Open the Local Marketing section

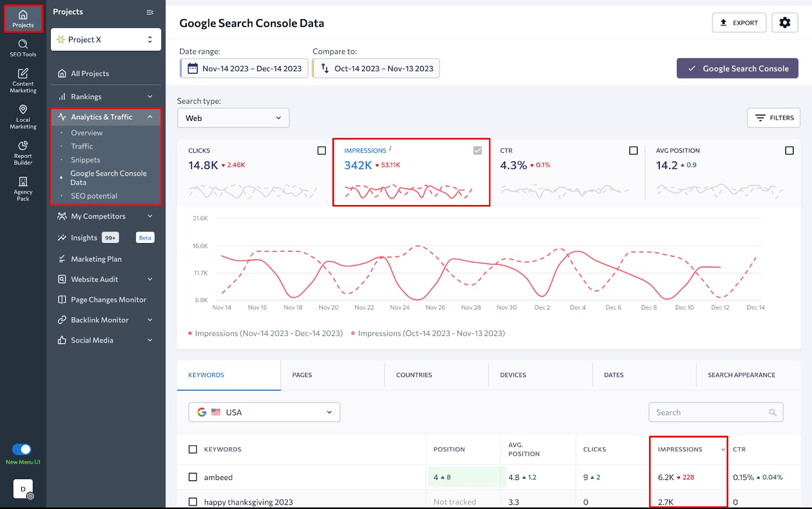pos(22,116)
